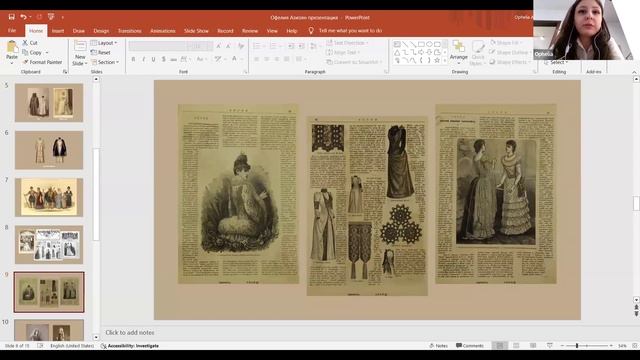Open the Animations tab
The height and width of the screenshot is (360, 640).
tap(162, 31)
